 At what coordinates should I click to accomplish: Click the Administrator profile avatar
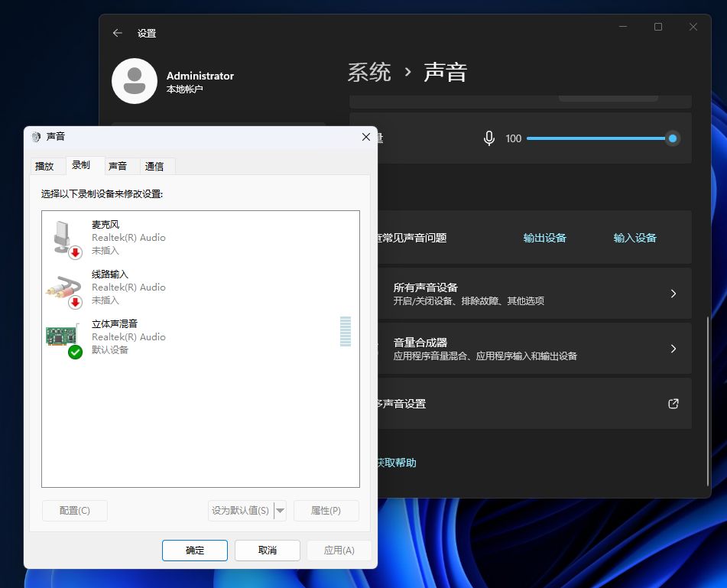[x=135, y=81]
